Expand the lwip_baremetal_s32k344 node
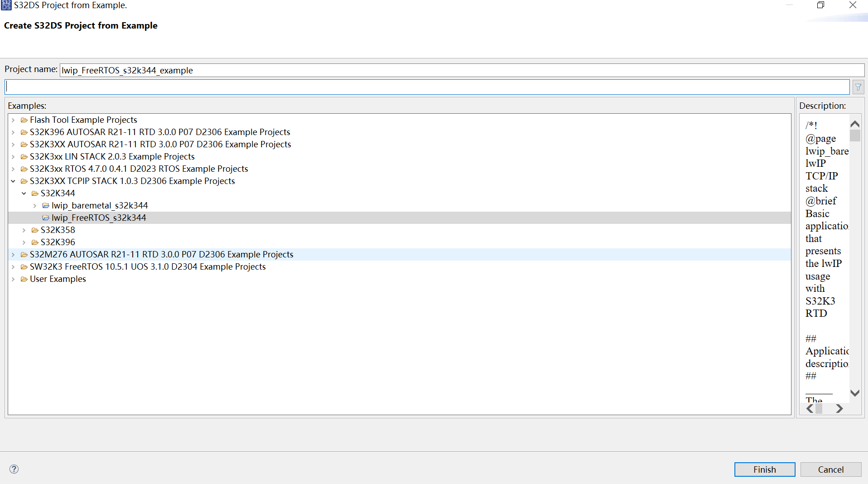The width and height of the screenshot is (868, 484). coord(35,205)
